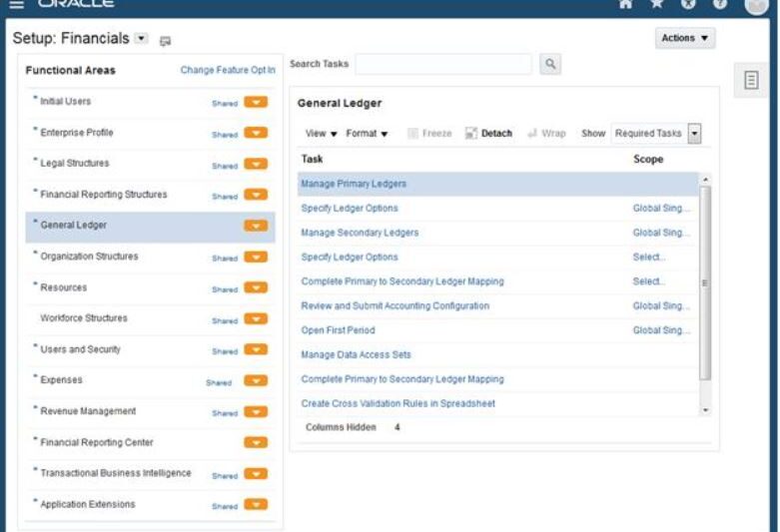This screenshot has width=780, height=532.
Task: Open orange dropdown for Financial Reporting Structures
Action: 256,195
